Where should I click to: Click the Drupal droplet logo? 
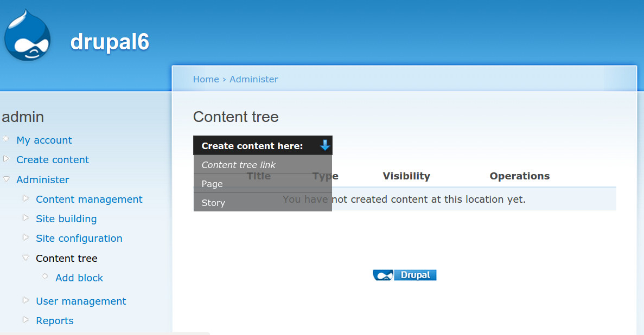(27, 35)
